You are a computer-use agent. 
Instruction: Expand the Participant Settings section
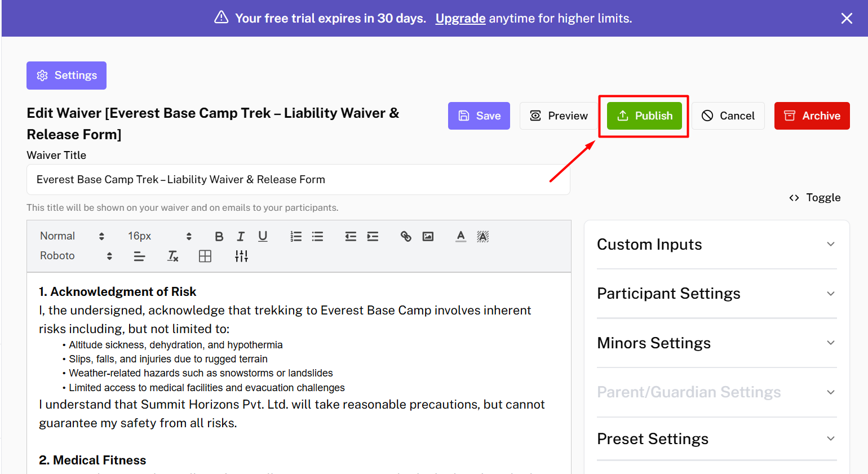[x=716, y=294]
